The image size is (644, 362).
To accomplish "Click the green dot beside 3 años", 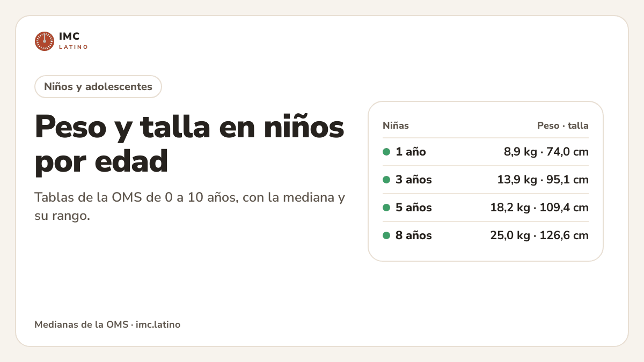I will [386, 180].
